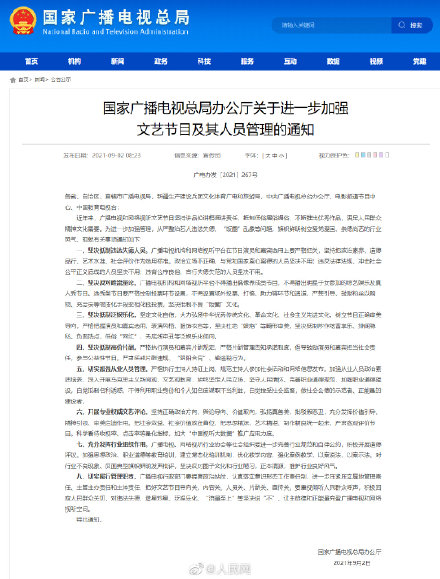Click paragraph heading 一、坚决抵制违法失德人员
Viewport: 440px width, 579px height.
coord(112,251)
